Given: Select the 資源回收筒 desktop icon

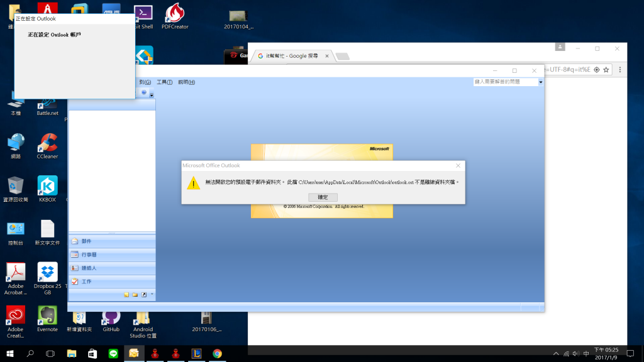Looking at the screenshot, I should 16,189.
